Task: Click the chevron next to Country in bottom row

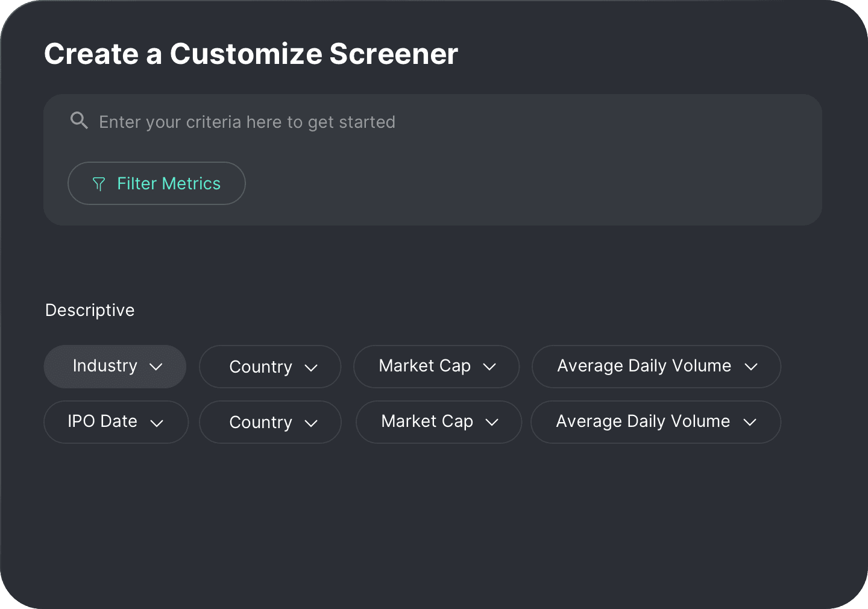Action: pos(311,423)
